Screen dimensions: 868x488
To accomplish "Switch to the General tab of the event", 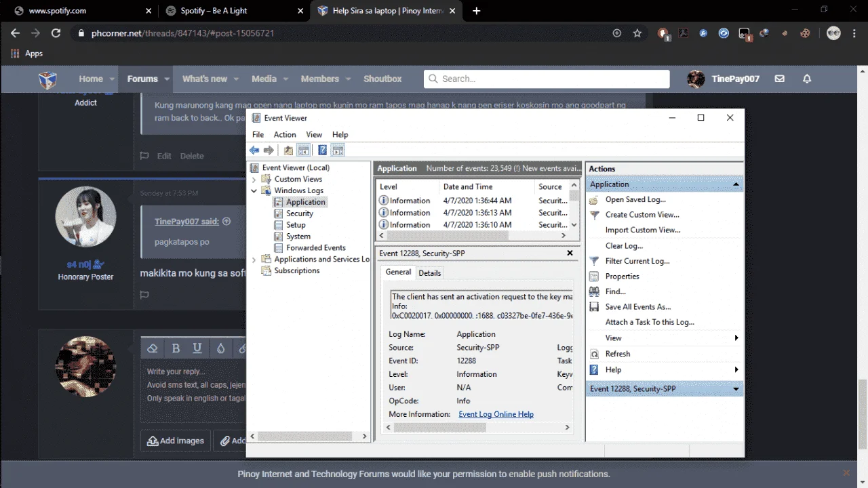I will click(x=398, y=272).
